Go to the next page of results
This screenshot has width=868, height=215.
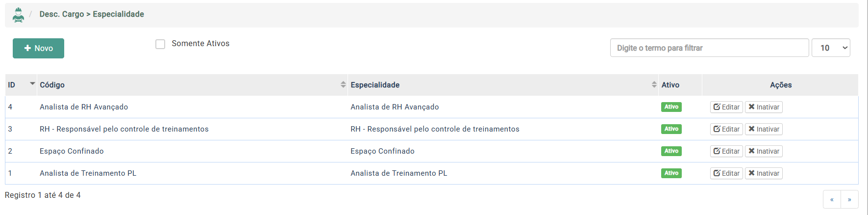click(849, 199)
